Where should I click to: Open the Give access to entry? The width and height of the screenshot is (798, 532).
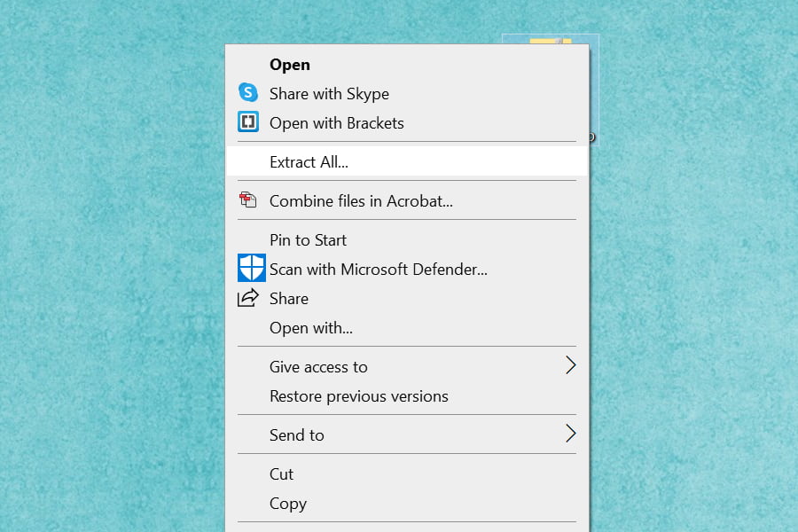(407, 366)
